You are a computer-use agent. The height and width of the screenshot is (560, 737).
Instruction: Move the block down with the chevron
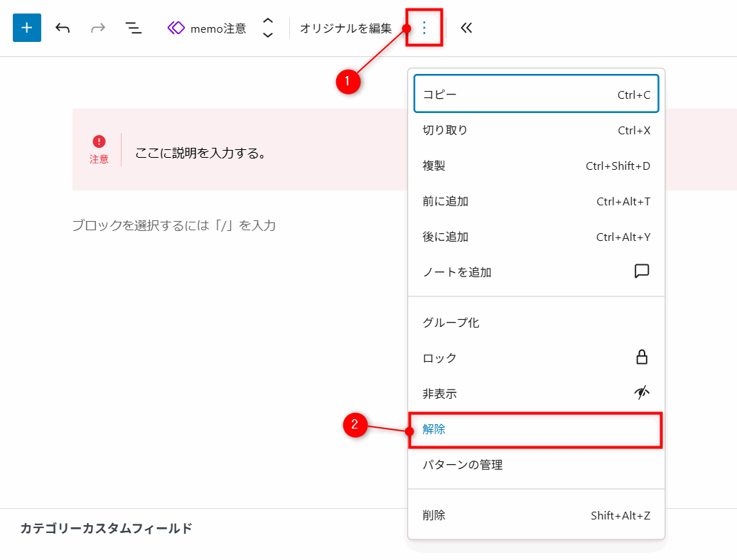click(x=268, y=35)
